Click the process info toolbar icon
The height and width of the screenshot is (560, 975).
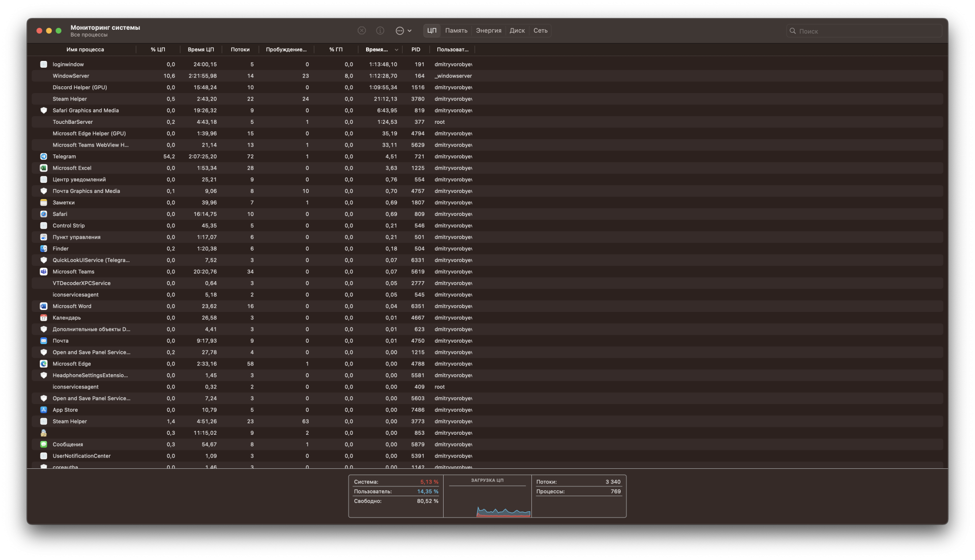[380, 31]
